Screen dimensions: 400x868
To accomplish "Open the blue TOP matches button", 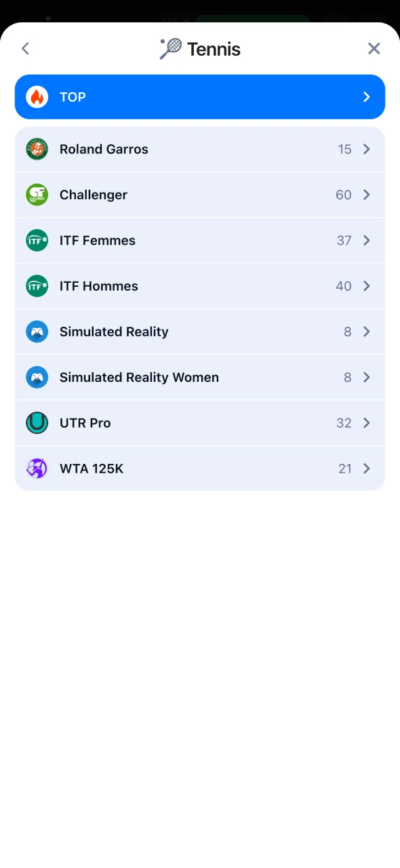I will point(200,97).
